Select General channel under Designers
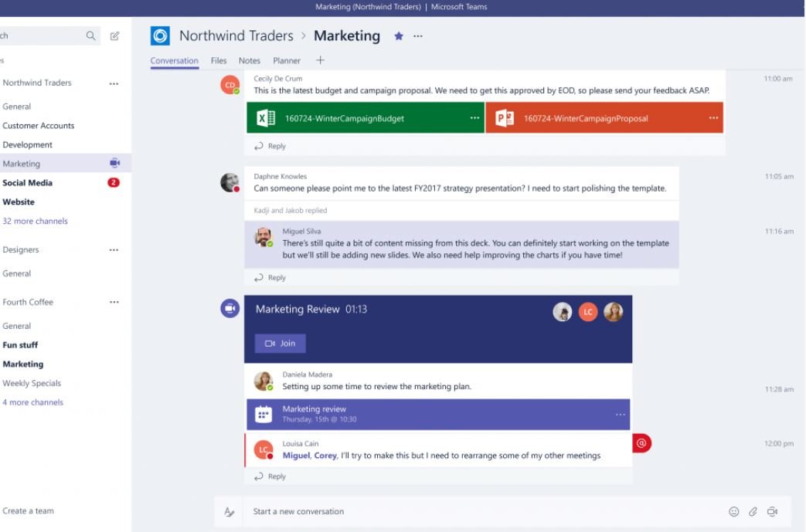806x532 pixels. [x=16, y=273]
